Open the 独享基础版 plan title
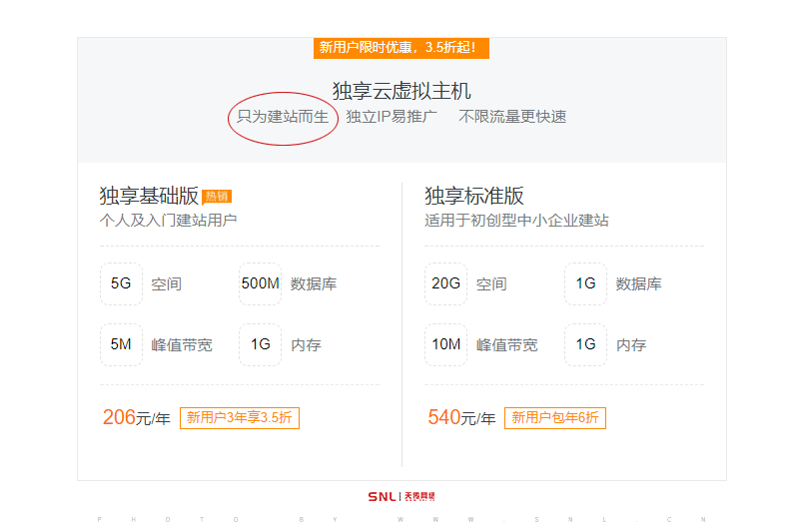The width and height of the screenshot is (799, 532). point(149,196)
